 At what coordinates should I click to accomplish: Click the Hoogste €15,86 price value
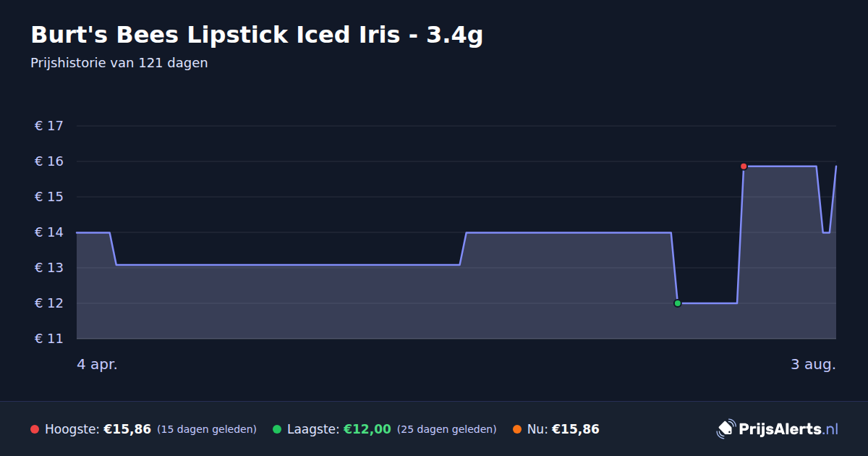coord(127,429)
